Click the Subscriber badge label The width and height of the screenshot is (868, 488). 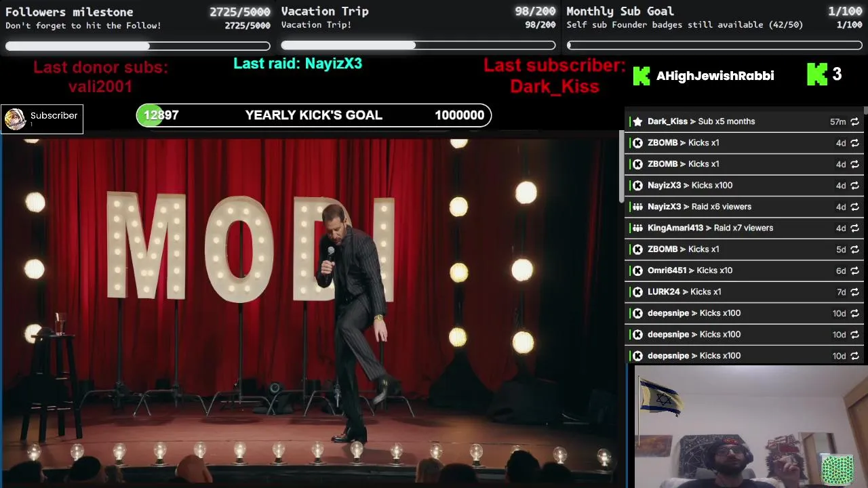tap(54, 115)
